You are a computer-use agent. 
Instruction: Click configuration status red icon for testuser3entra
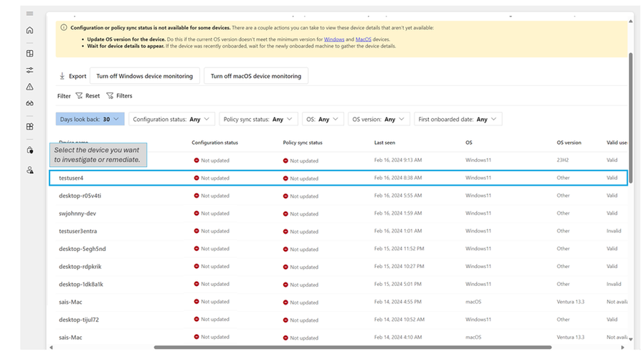coord(196,231)
